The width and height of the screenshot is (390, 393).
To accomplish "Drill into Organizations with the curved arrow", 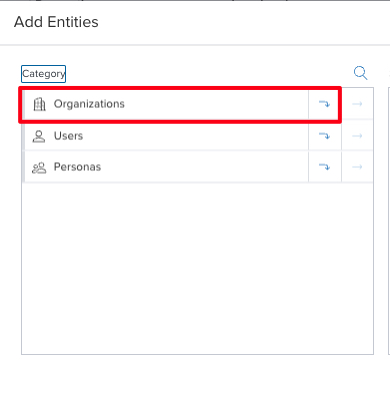I will coord(324,104).
